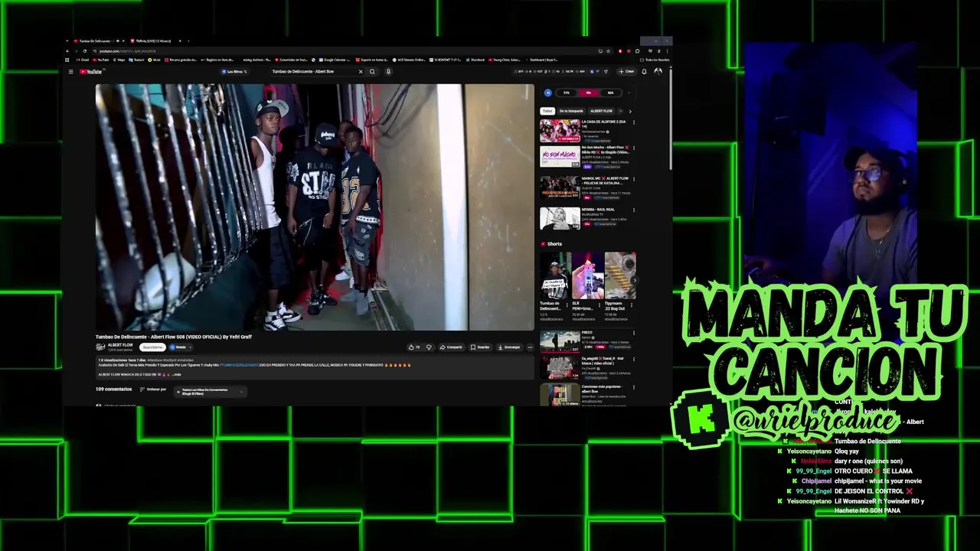This screenshot has width=980, height=551.
Task: Open the YouTube hamburger guide menu
Action: 70,72
